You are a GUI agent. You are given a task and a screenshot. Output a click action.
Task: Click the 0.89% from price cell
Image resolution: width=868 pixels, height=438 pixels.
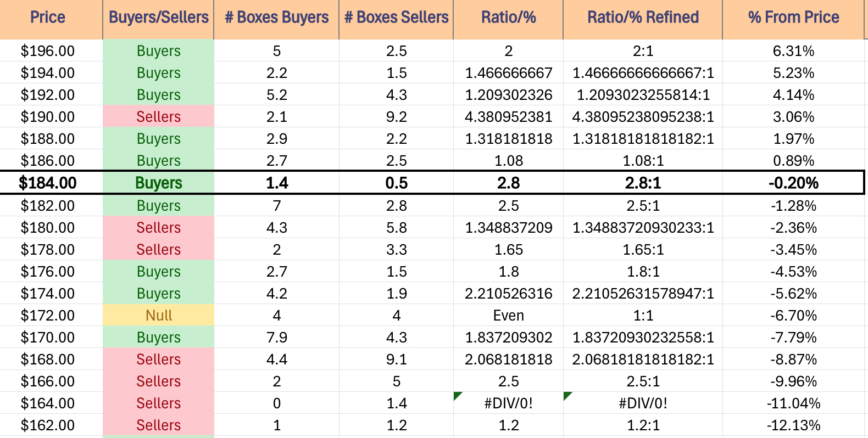[793, 160]
